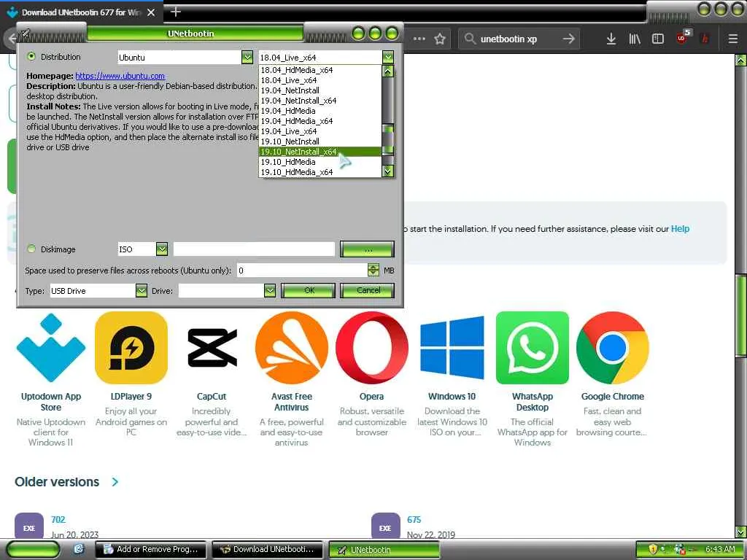
Task: Open the browser downloads panel
Action: coord(611,39)
